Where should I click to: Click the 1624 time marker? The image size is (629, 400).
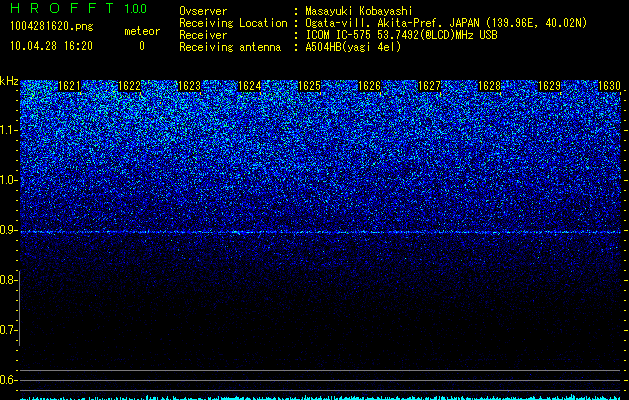(250, 86)
